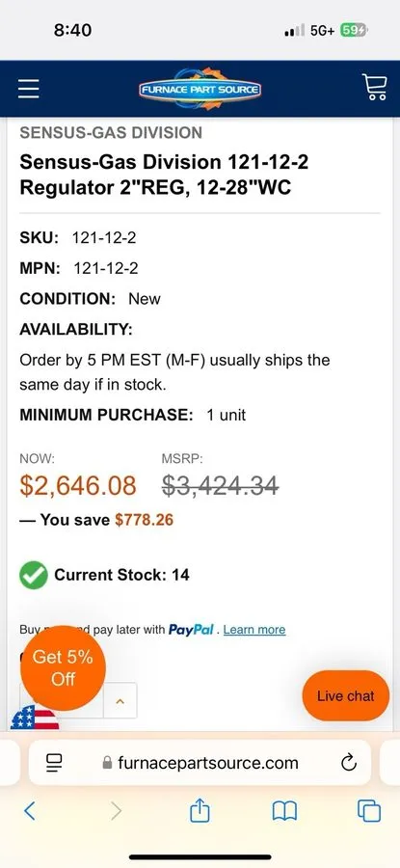The image size is (400, 868).
Task: Open the hamburger navigation menu
Action: [28, 89]
